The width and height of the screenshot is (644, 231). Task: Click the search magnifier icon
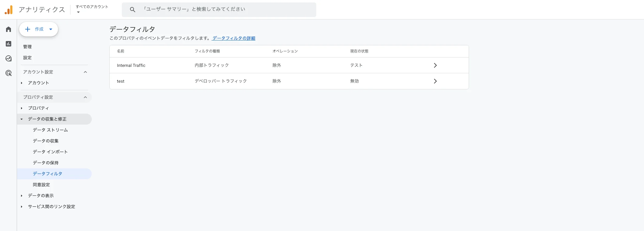132,10
